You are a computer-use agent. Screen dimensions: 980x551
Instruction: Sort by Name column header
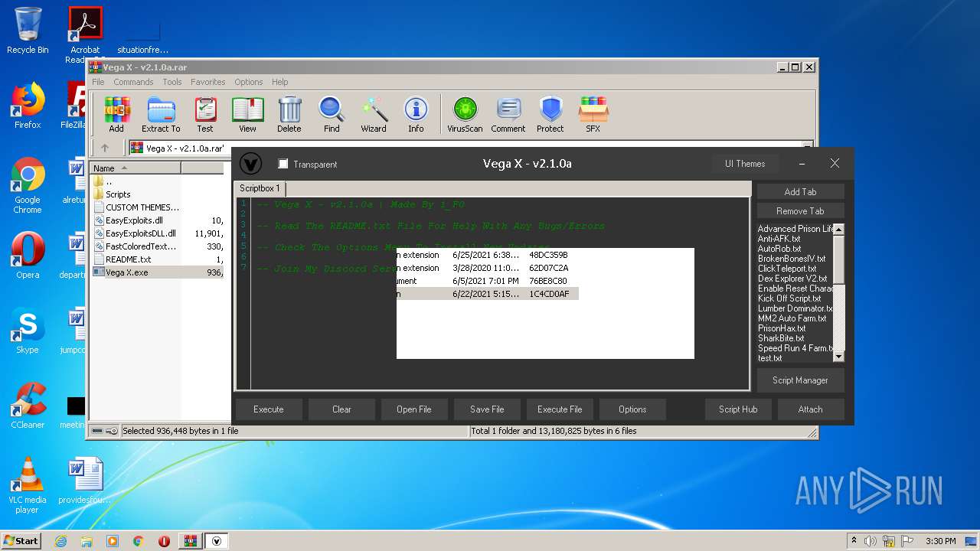tap(136, 168)
